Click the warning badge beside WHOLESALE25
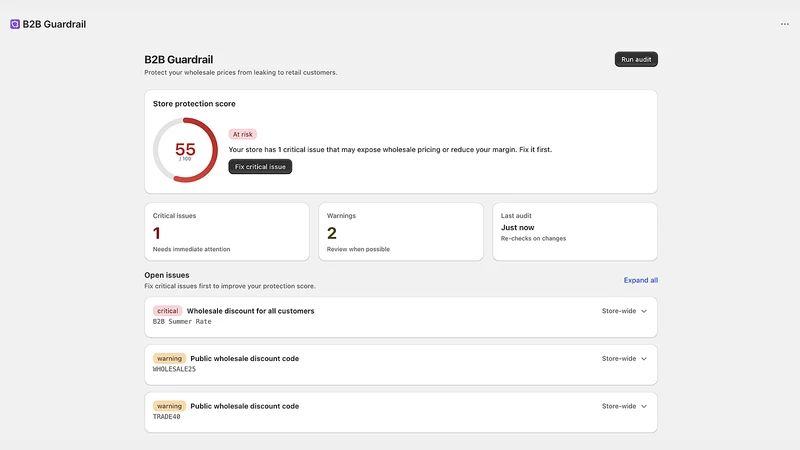 pyautogui.click(x=169, y=358)
